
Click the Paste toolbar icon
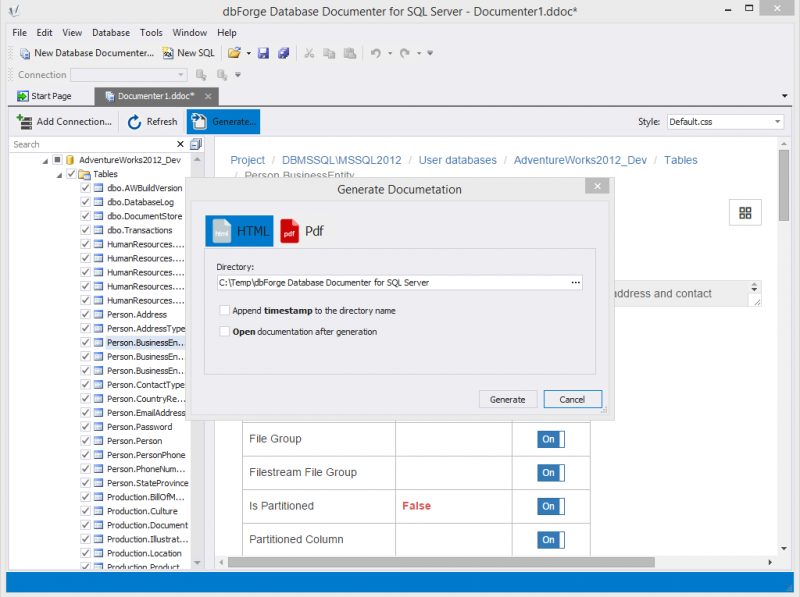coord(349,53)
